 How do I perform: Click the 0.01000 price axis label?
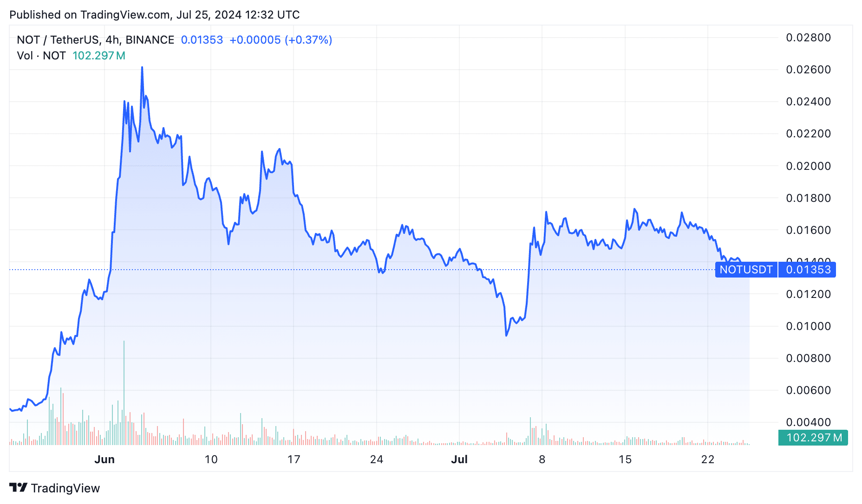click(809, 326)
